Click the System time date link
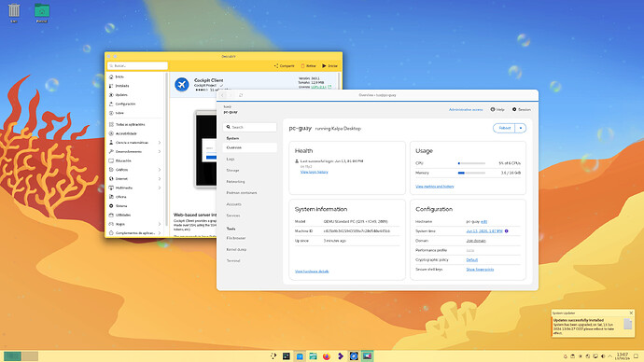Screen dimensions: 644x362 click(x=484, y=231)
